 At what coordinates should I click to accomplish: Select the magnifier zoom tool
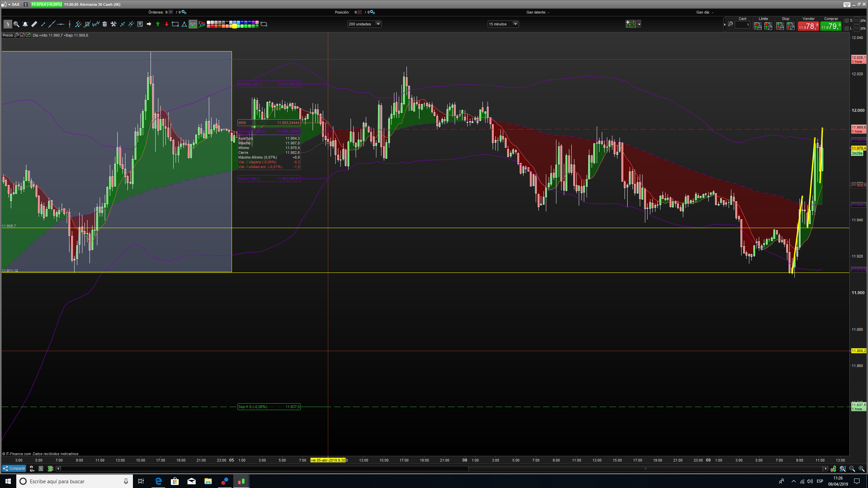pos(16,24)
